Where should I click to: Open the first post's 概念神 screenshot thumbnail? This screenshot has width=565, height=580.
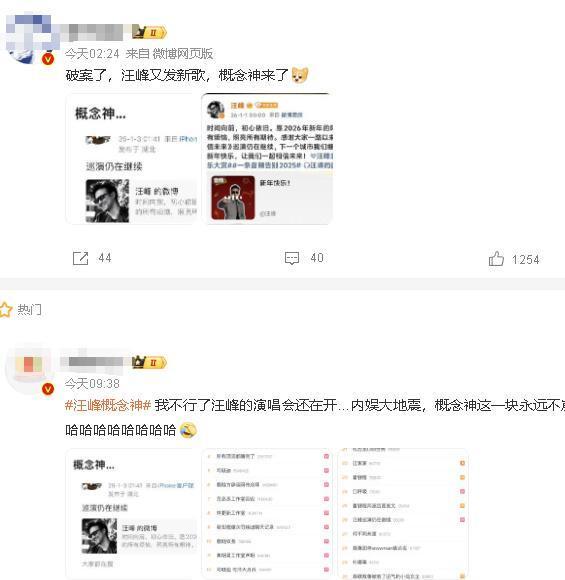(132, 159)
